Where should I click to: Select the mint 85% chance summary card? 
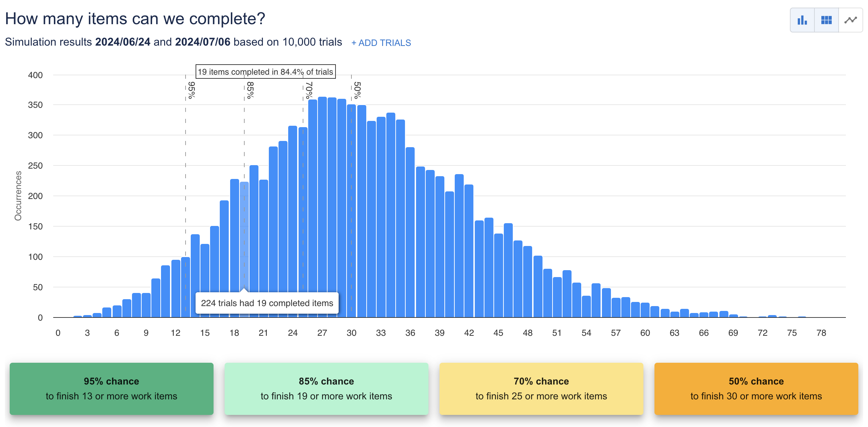326,388
